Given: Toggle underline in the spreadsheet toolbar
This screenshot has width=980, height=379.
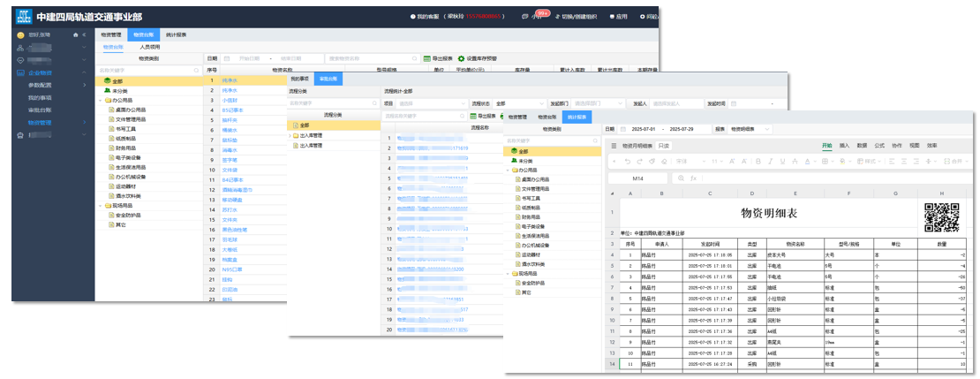Looking at the screenshot, I should click(782, 162).
